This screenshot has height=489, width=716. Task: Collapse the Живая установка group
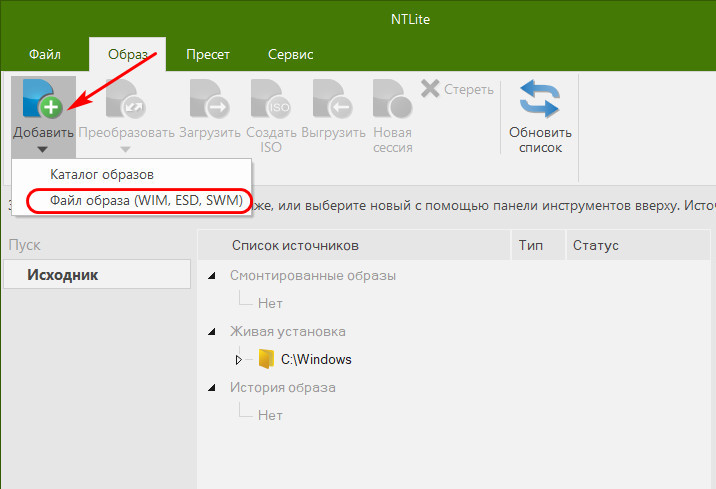(212, 332)
